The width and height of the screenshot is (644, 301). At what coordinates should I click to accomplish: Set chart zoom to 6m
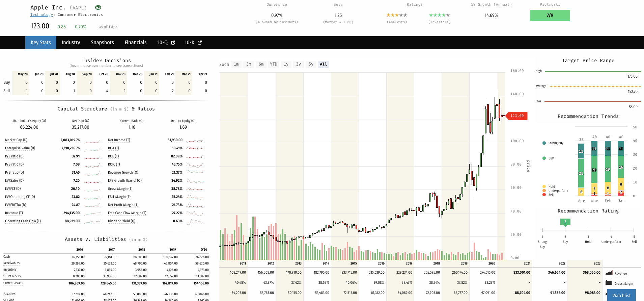click(x=261, y=64)
